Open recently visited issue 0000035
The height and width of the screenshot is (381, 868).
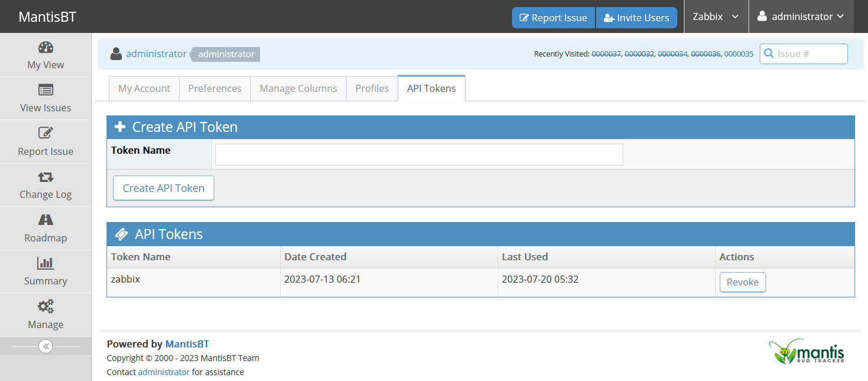(739, 54)
